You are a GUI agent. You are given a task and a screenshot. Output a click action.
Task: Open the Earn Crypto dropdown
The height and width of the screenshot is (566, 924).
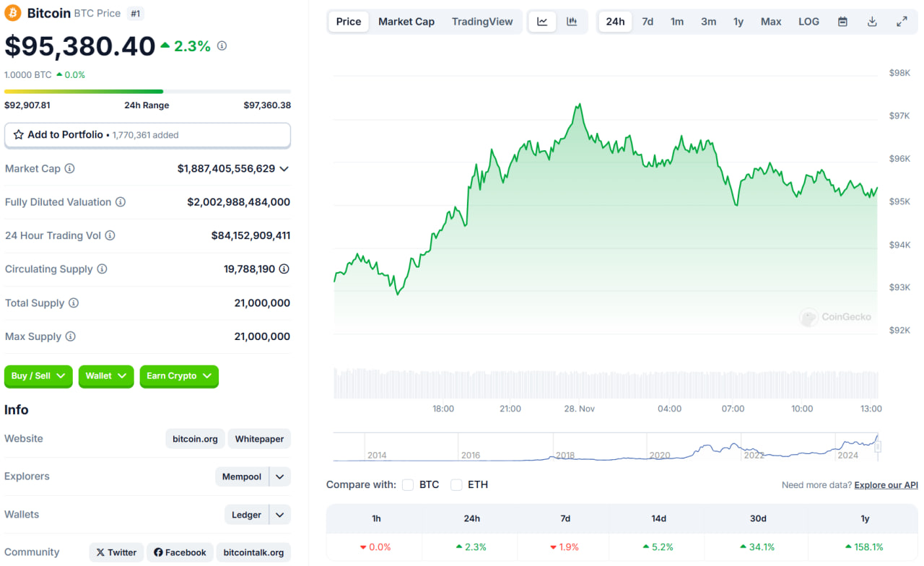[179, 376]
